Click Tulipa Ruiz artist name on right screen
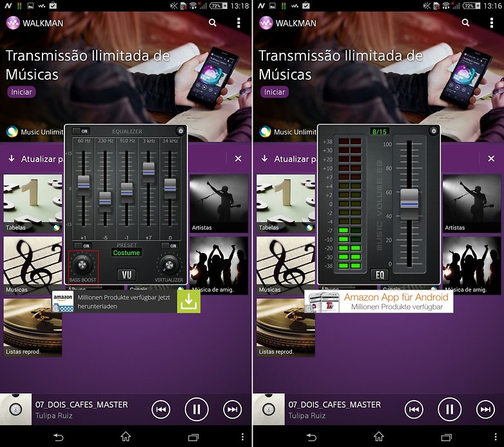The height and width of the screenshot is (447, 504). (307, 416)
